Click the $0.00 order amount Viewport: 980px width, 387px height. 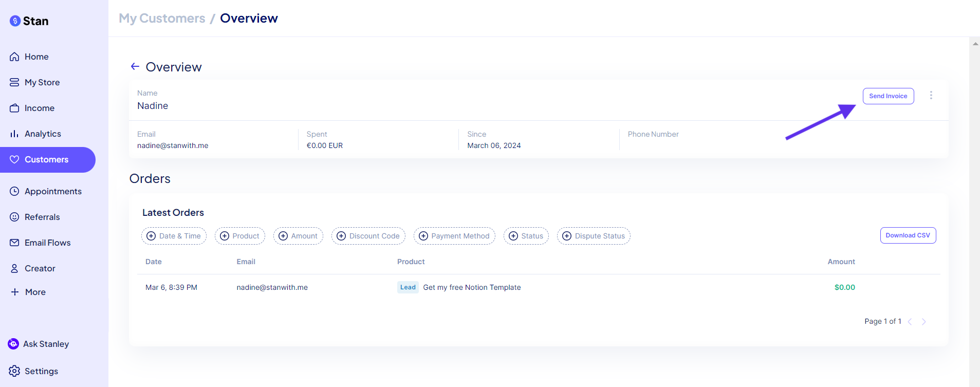point(845,287)
